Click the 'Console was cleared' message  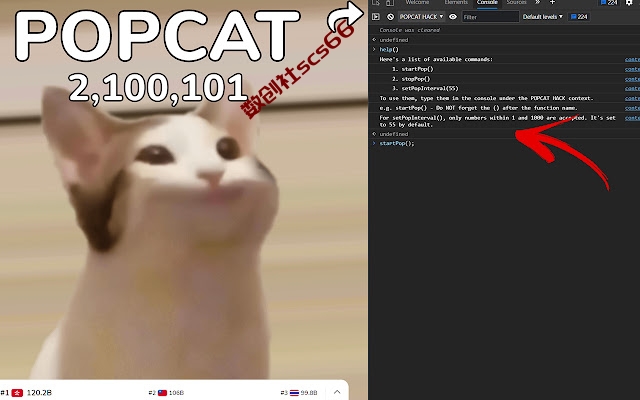(409, 30)
